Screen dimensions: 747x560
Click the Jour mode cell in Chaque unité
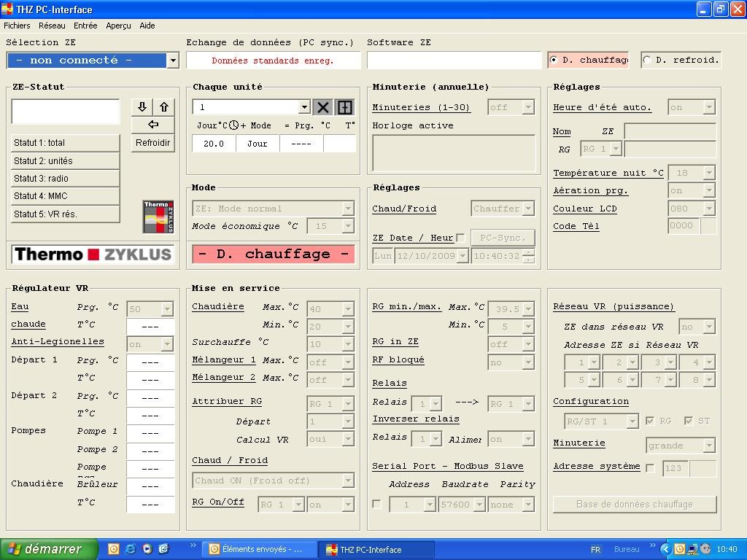(258, 144)
